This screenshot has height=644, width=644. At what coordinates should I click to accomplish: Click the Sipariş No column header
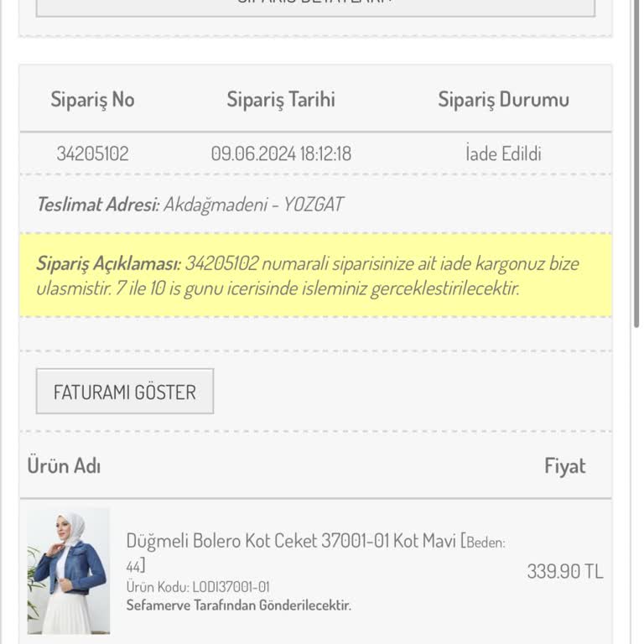92,100
